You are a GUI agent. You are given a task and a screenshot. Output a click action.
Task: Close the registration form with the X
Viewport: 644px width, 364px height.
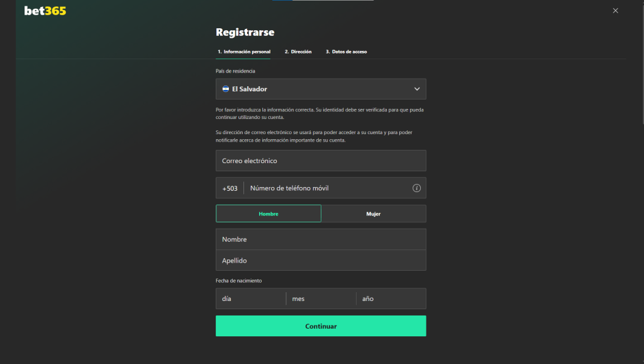615,11
